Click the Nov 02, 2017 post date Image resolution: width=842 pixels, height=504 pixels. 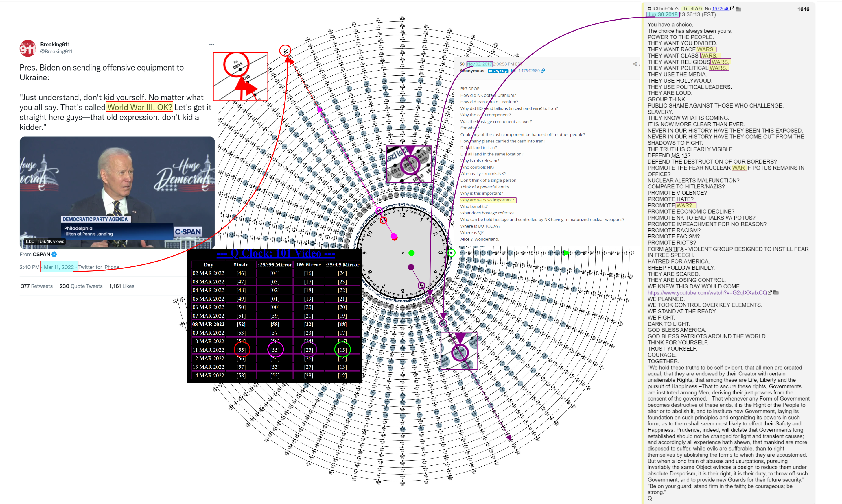[479, 64]
